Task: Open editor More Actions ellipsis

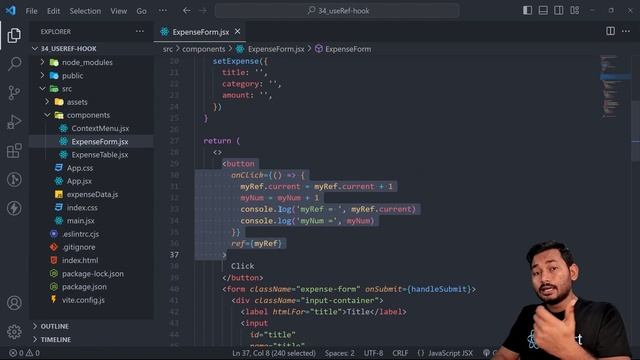Action: (x=626, y=31)
